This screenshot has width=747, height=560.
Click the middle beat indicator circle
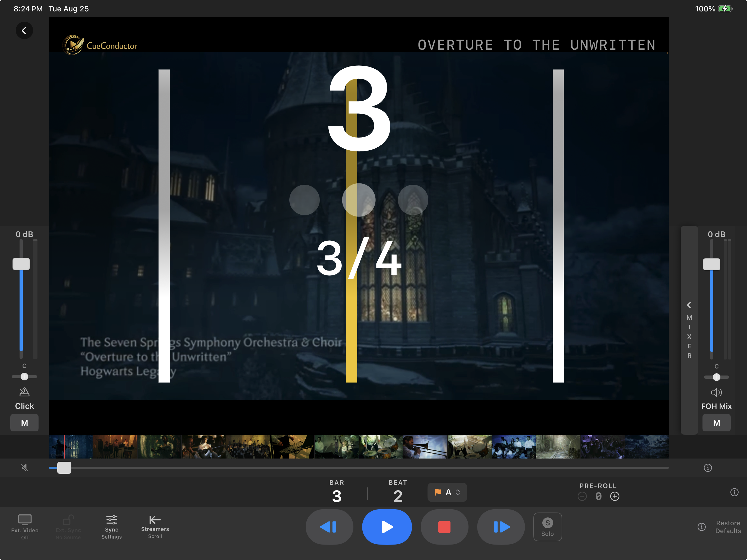pyautogui.click(x=359, y=200)
